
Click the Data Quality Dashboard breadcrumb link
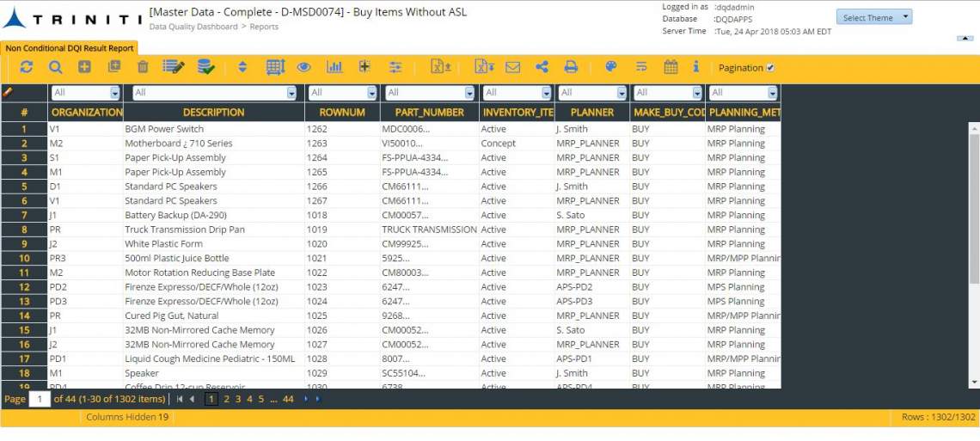[x=193, y=27]
